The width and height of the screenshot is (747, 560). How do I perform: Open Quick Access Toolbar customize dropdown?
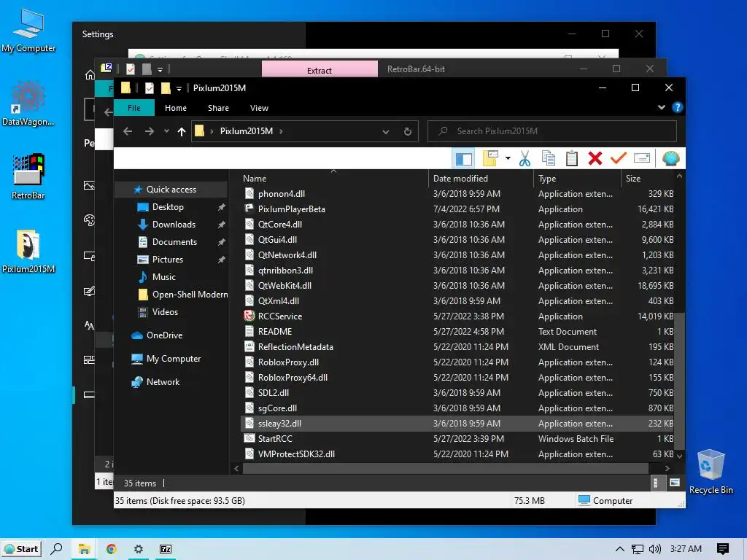pos(179,88)
